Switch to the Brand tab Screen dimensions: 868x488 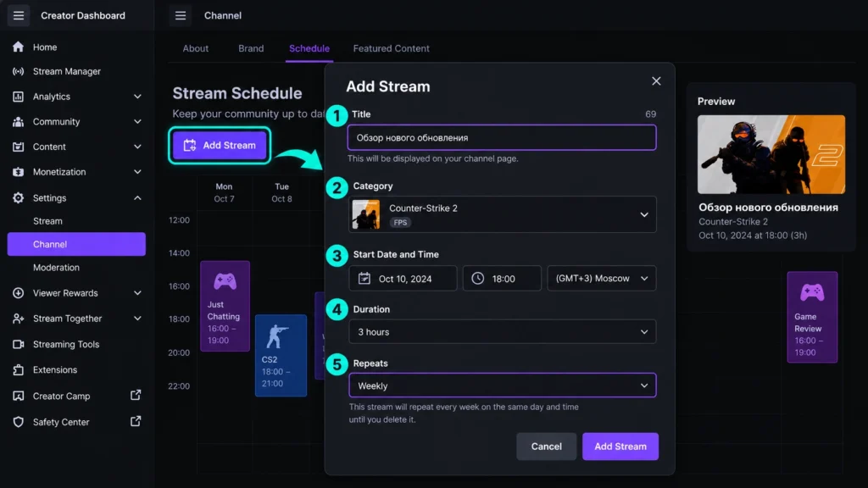click(251, 48)
